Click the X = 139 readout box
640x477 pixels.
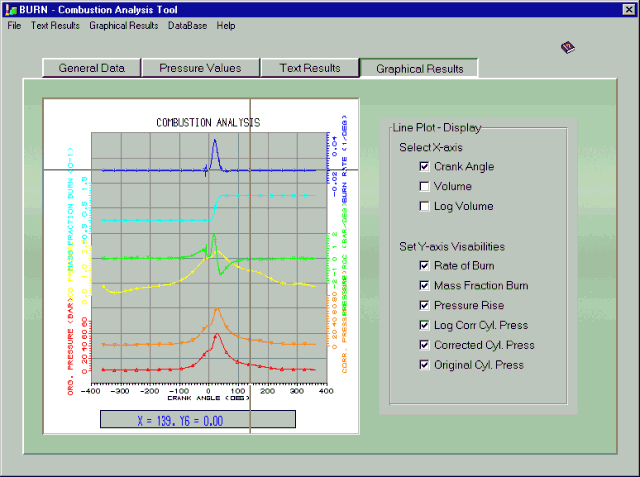(198, 419)
